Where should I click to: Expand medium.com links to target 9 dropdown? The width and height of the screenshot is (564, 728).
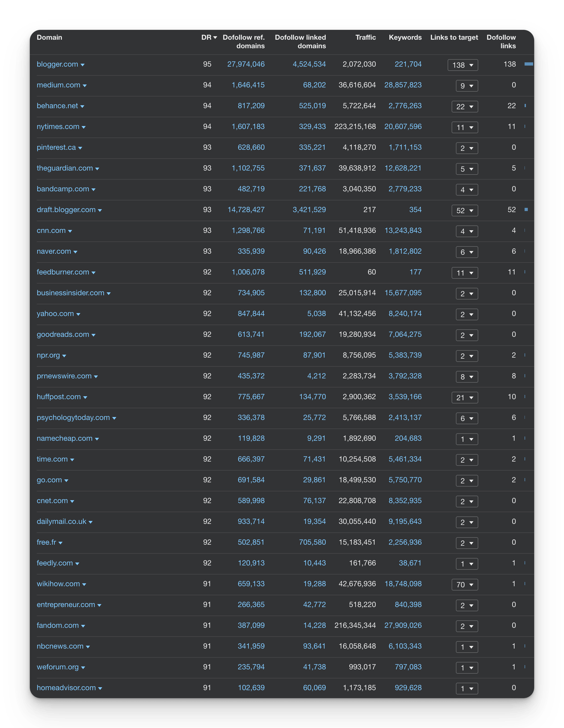click(x=467, y=86)
